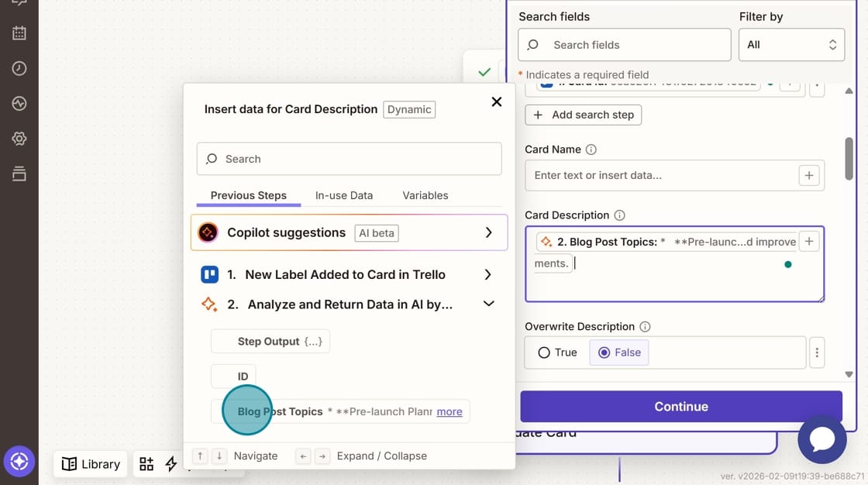This screenshot has height=485, width=868.
Task: View the activity monitor icon in sidebar
Action: (x=19, y=103)
